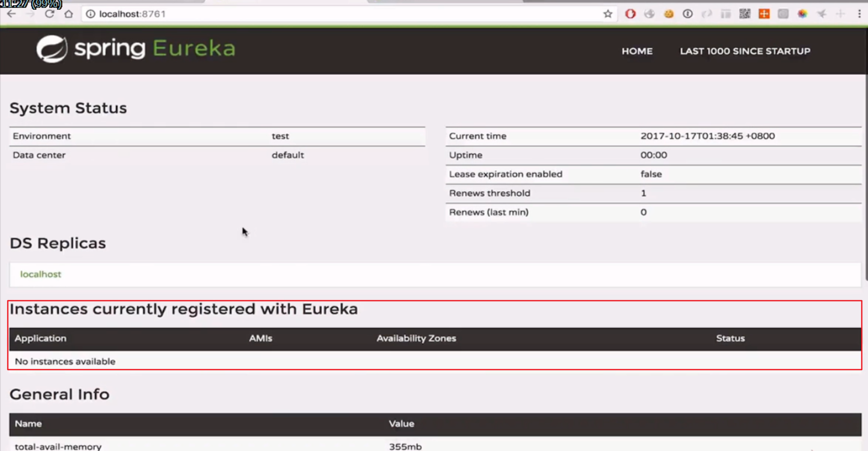
Task: Select the Current time value 2017-10-17T01:38:45
Action: point(707,136)
